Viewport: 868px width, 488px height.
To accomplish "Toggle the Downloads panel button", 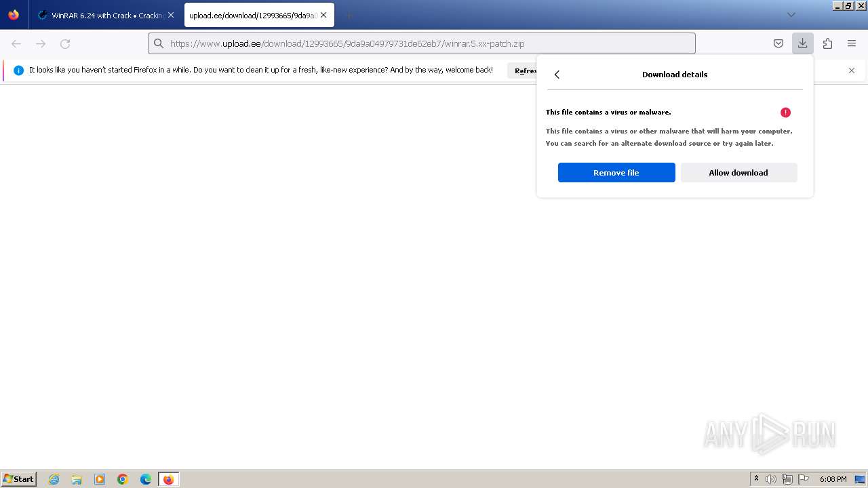I will (x=802, y=43).
